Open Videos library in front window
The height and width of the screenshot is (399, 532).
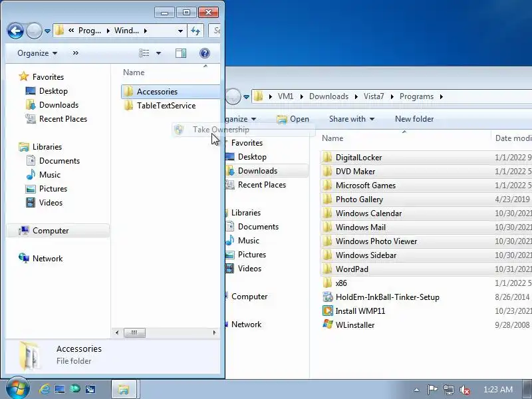(51, 203)
